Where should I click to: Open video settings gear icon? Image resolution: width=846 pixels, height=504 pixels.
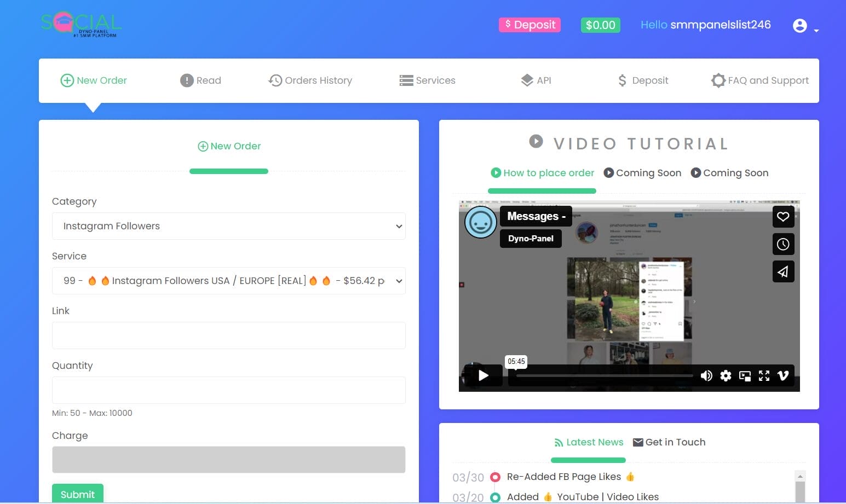pos(726,375)
